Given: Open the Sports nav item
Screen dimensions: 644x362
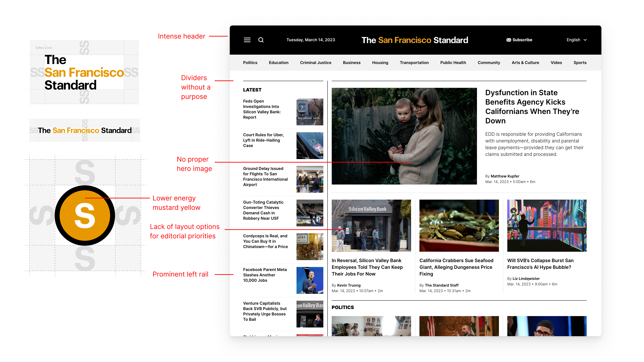Looking at the screenshot, I should (x=580, y=63).
